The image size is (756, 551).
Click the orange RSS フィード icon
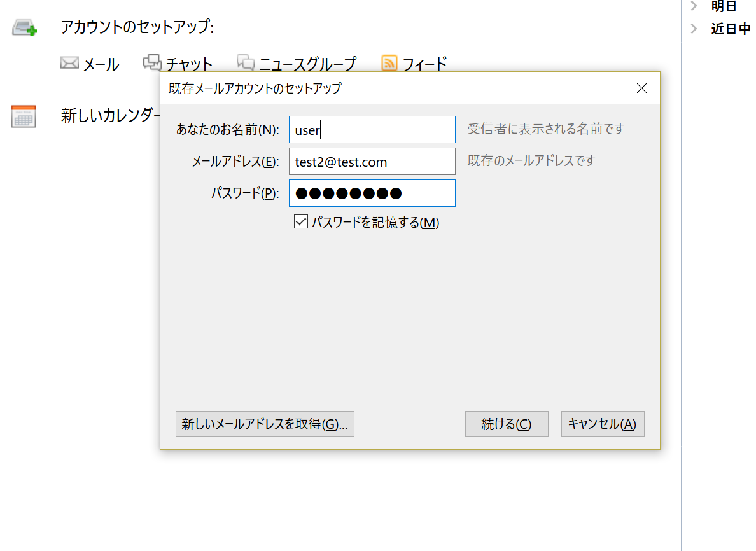click(389, 62)
